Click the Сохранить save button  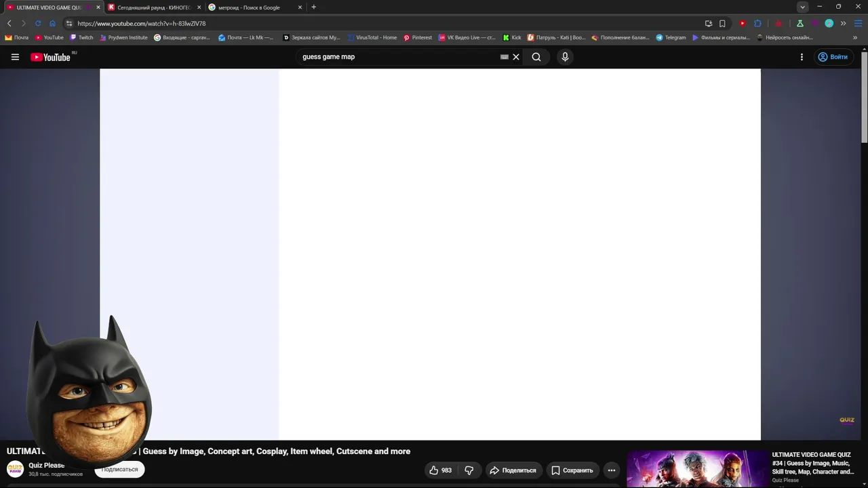pyautogui.click(x=572, y=470)
